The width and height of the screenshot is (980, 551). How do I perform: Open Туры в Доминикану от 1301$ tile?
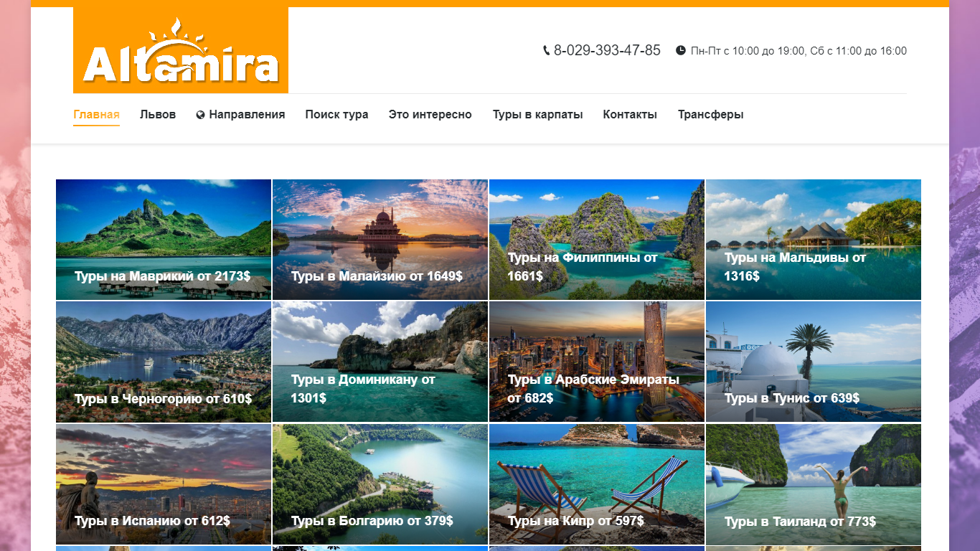[380, 362]
